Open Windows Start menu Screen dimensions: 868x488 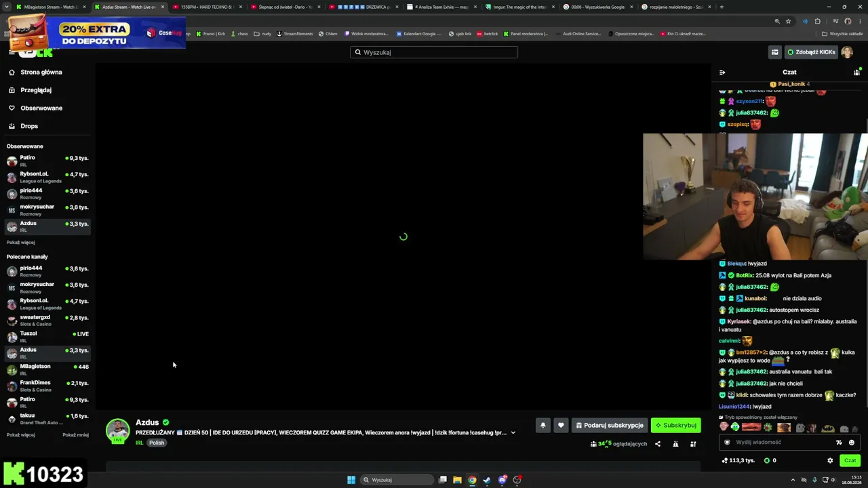tap(351, 480)
